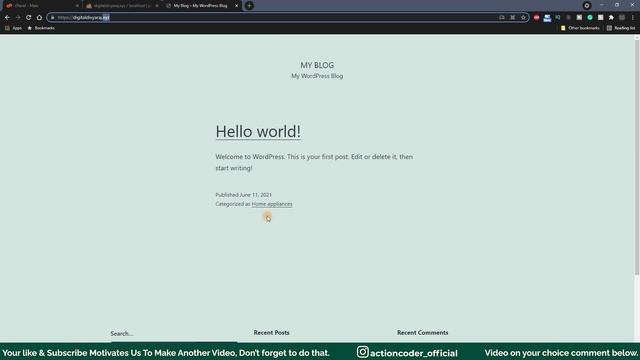Viewport: 640px width, 360px height.
Task: Reload the page with the refresh icon
Action: pos(29,18)
